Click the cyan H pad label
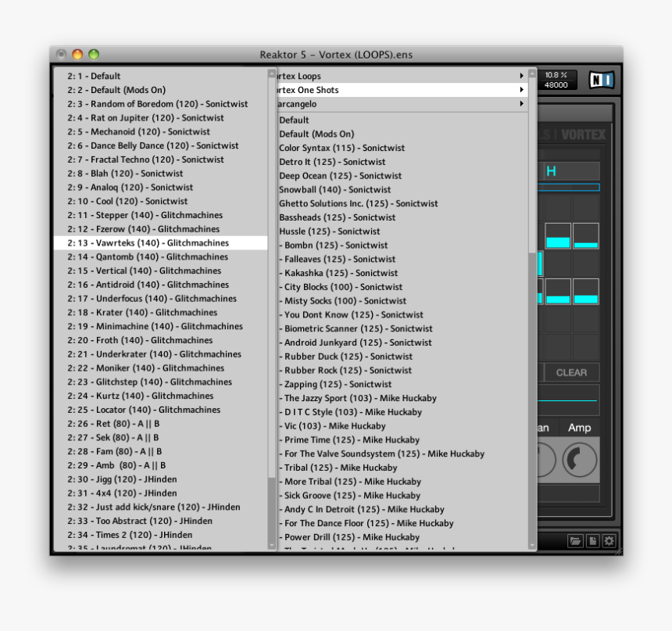 coord(552,170)
